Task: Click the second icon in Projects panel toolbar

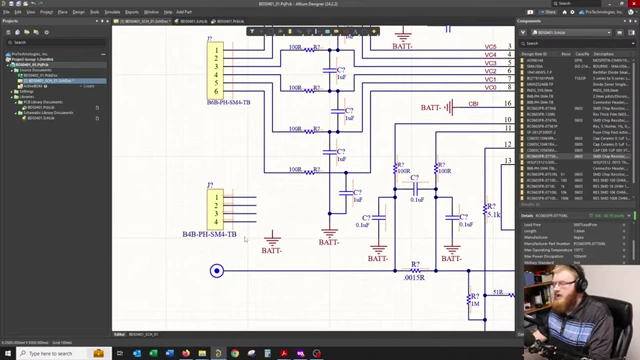Action: click(x=17, y=32)
